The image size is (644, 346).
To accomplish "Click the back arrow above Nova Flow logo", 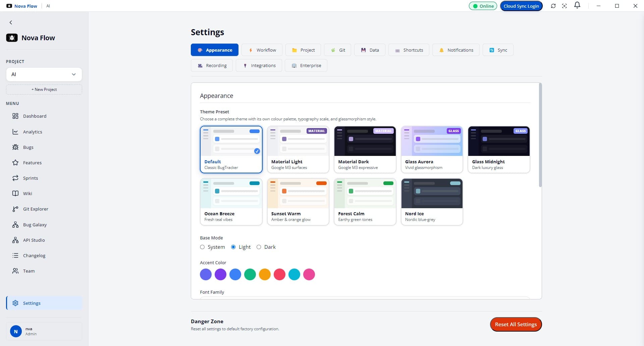I will coord(11,22).
